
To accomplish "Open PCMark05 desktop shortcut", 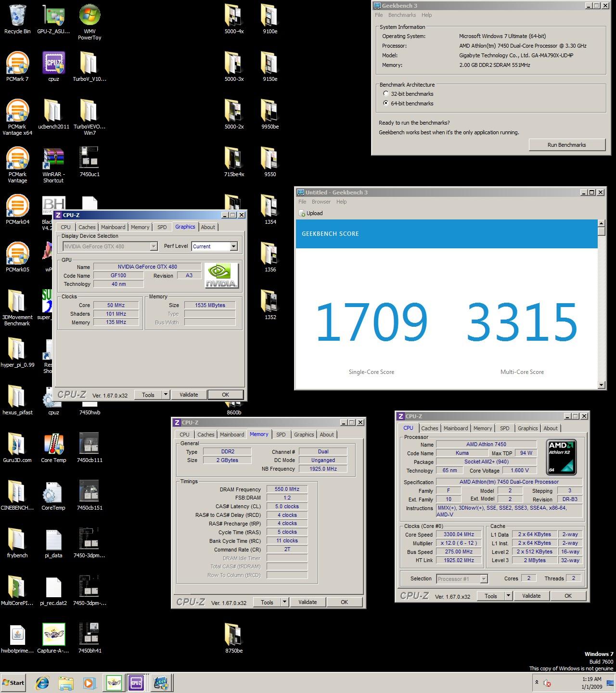I will click(x=17, y=257).
